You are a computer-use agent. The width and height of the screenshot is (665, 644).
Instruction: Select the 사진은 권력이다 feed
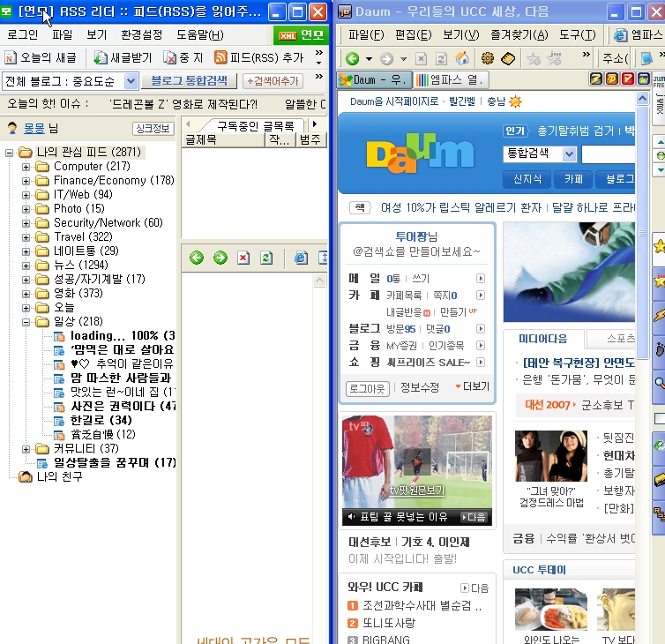[123, 407]
